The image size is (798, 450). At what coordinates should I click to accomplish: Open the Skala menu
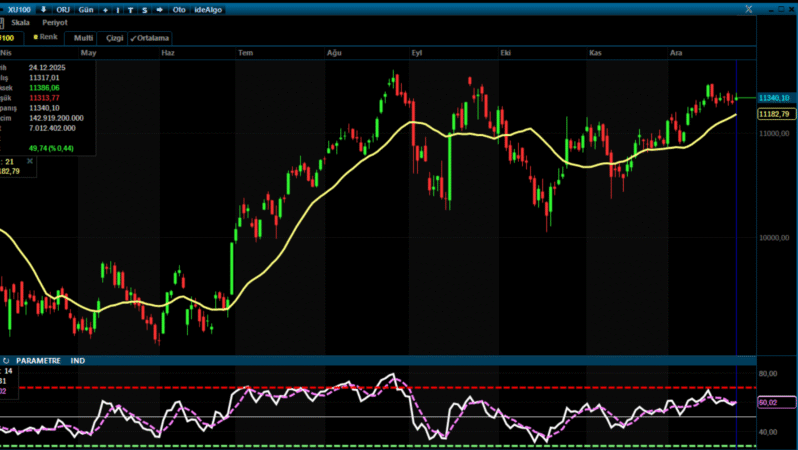click(x=20, y=22)
